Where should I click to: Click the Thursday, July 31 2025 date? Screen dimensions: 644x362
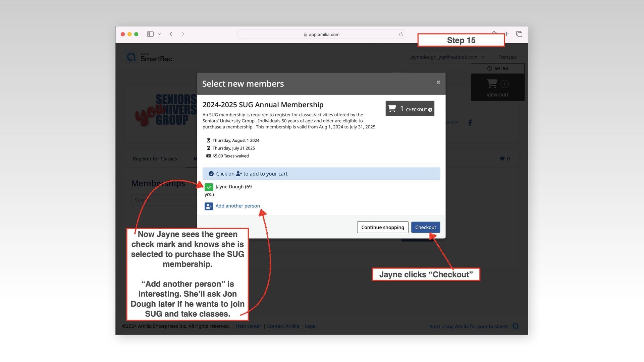click(x=233, y=148)
